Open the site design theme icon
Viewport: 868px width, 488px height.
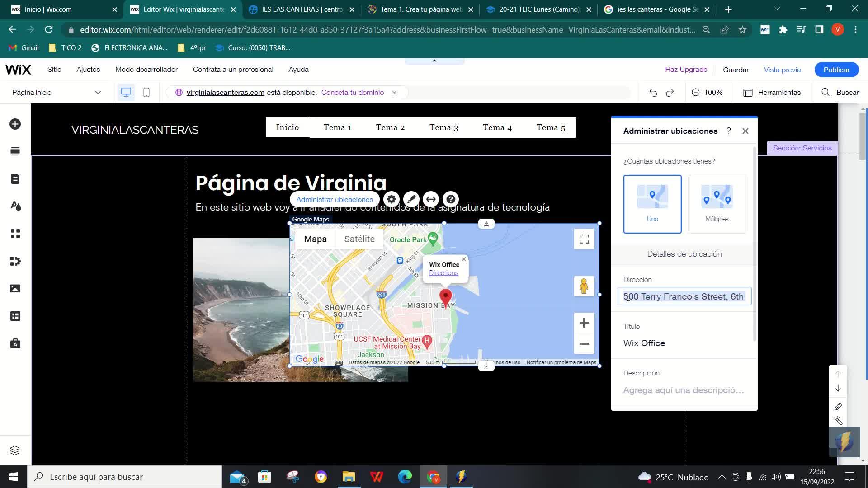pos(15,206)
